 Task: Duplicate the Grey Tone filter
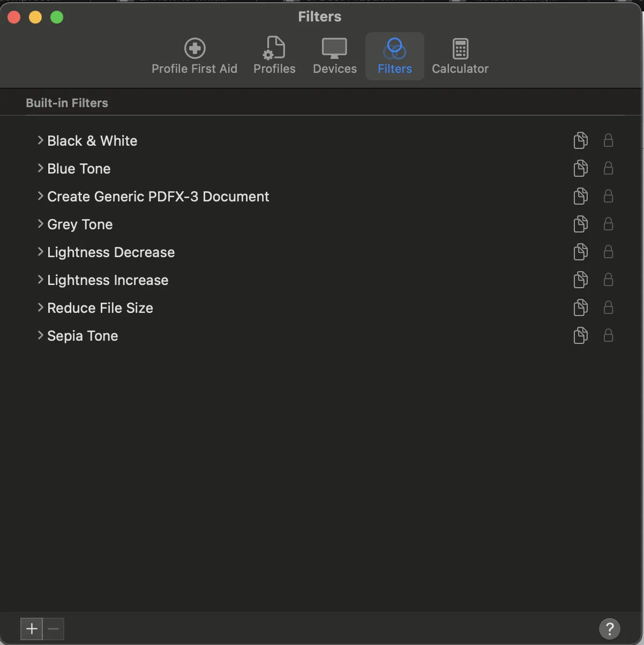581,224
